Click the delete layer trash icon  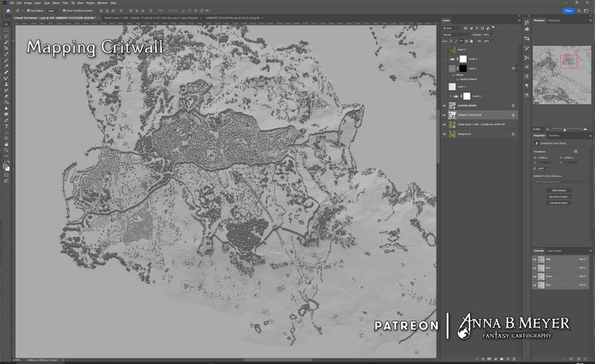(514, 357)
